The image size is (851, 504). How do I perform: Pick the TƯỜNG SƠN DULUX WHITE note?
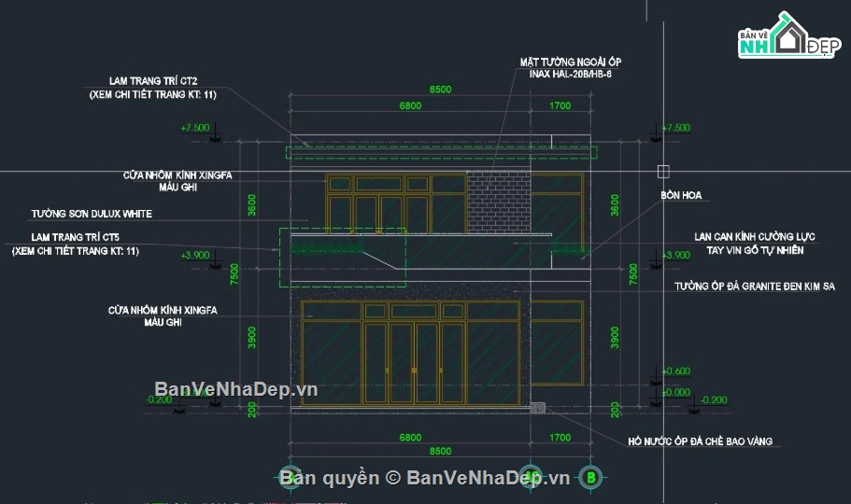(x=92, y=214)
